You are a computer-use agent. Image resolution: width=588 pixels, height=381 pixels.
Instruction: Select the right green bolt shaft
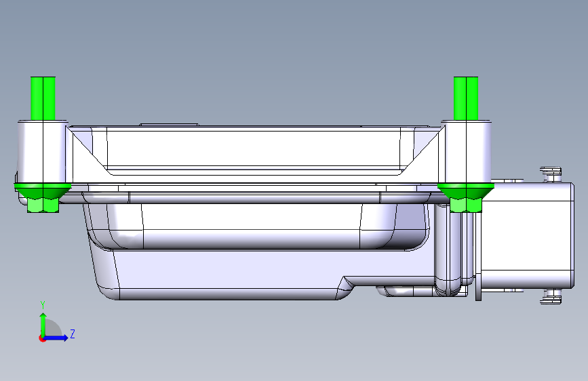tap(466, 98)
